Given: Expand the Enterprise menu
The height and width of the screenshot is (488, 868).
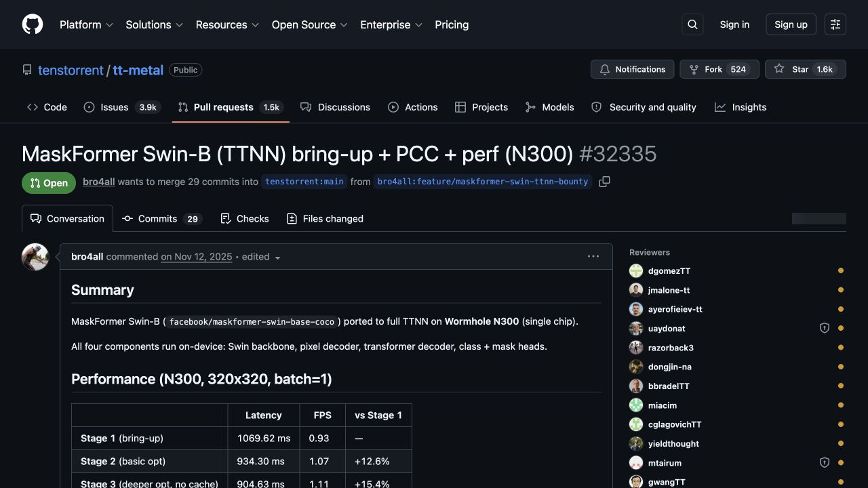Looking at the screenshot, I should pyautogui.click(x=391, y=24).
